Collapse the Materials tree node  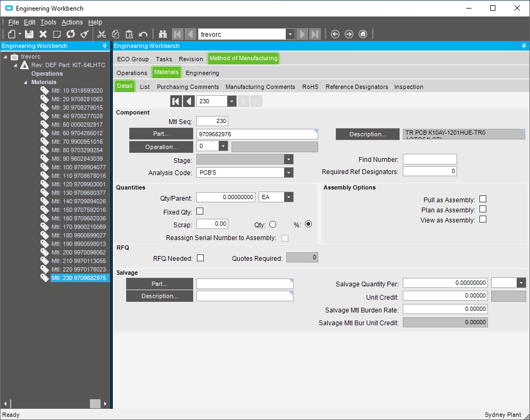26,82
